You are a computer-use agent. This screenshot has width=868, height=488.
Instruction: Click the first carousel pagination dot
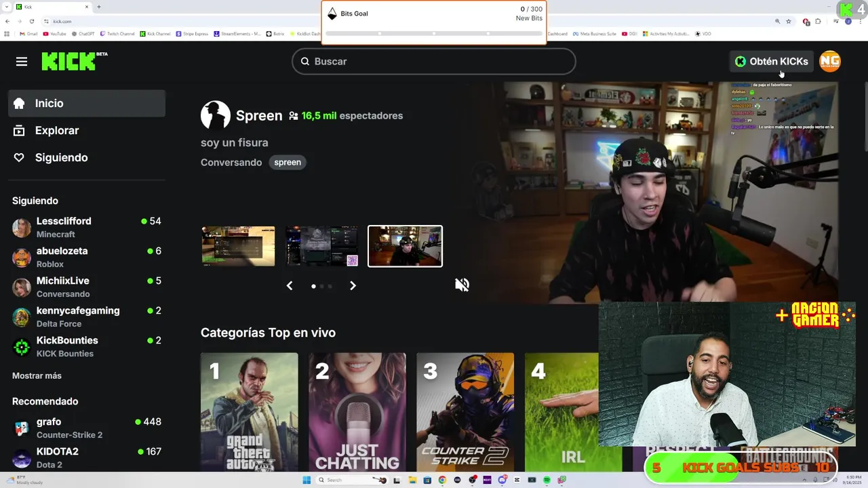(313, 286)
